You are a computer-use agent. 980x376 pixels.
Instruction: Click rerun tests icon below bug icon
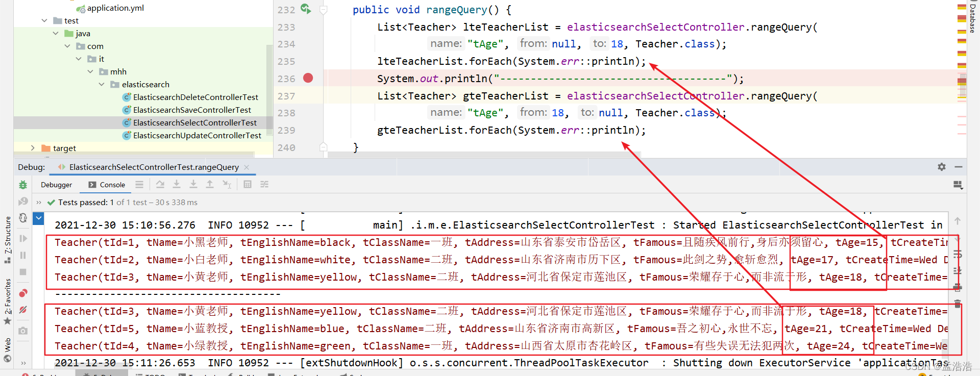(23, 202)
